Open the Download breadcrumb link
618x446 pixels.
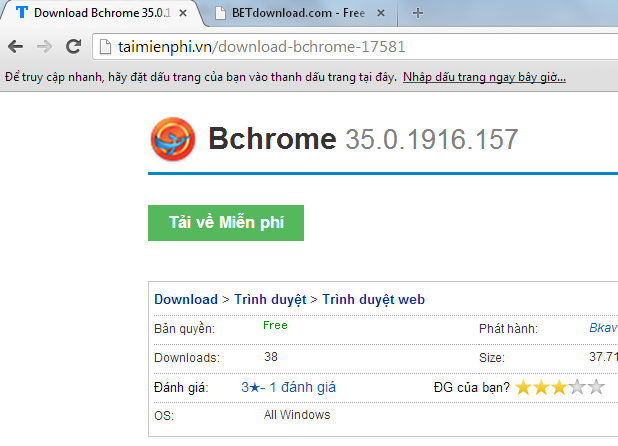pyautogui.click(x=186, y=299)
